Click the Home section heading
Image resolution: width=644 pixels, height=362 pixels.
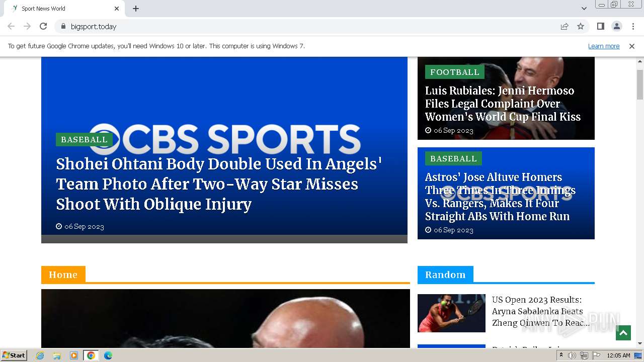click(x=63, y=275)
